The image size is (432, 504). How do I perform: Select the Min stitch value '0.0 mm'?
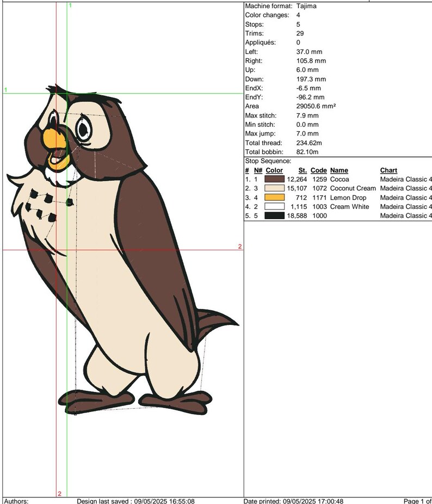307,125
